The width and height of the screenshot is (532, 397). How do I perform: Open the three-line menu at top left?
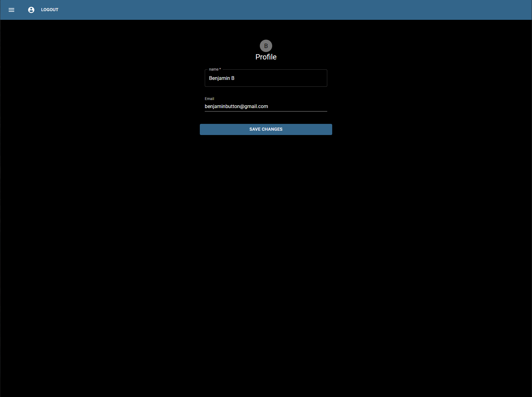coord(11,10)
